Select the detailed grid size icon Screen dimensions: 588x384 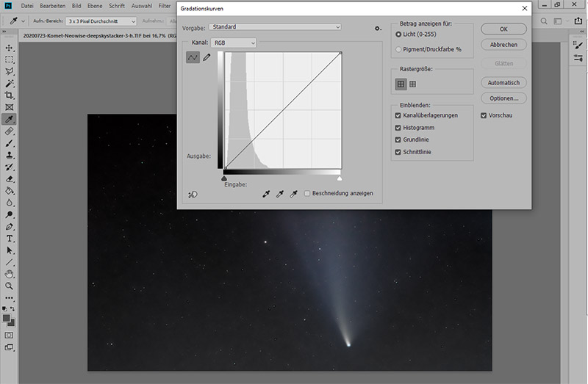point(413,84)
